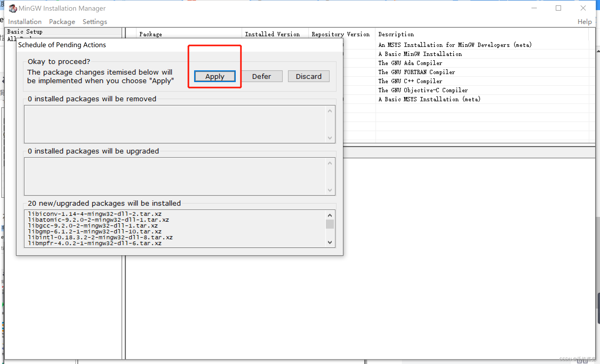600x364 pixels.
Task: Click libgmp-6.1.2-1-mingw32-dll-10.tar.xz entry
Action: pyautogui.click(x=95, y=231)
